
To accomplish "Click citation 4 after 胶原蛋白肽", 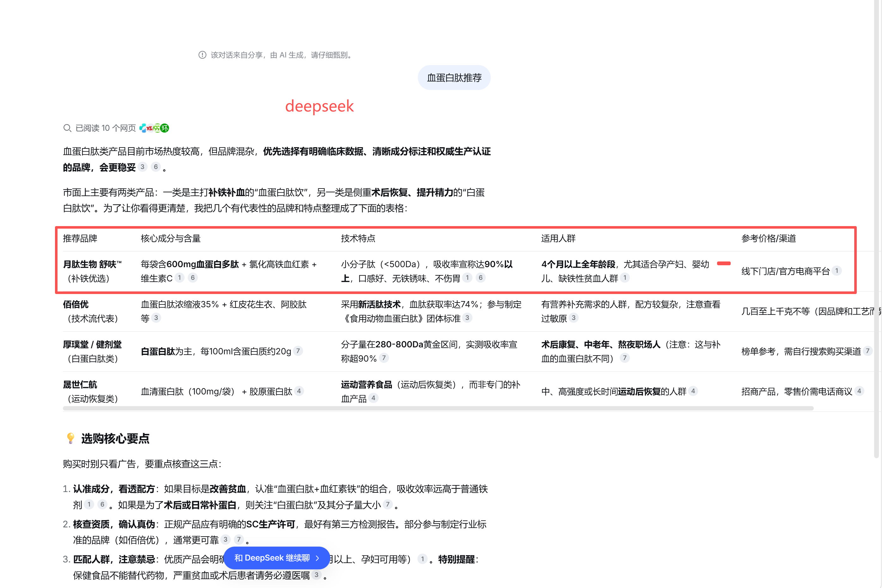I will (x=299, y=391).
